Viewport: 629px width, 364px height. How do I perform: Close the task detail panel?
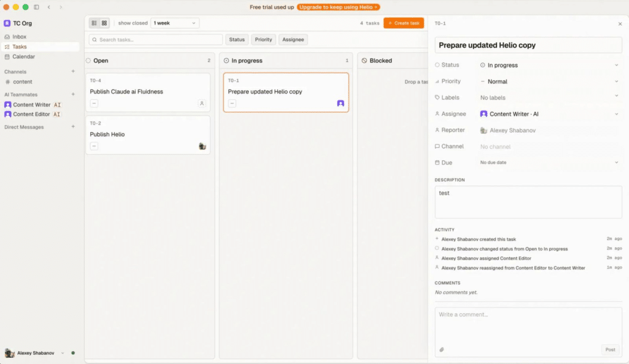coord(620,24)
